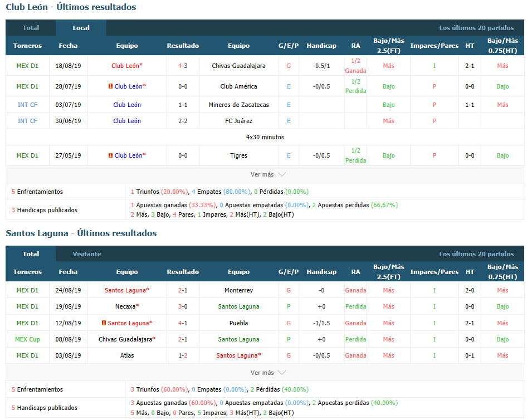Click the date 18/08/19
This screenshot has width=527, height=420.
68,66
